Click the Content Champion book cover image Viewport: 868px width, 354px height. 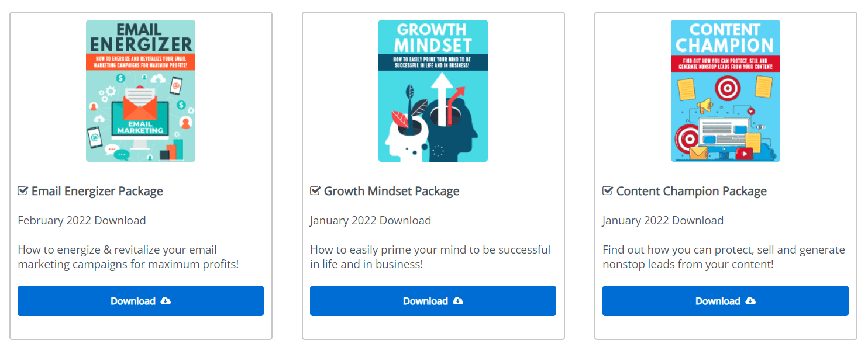tap(725, 91)
